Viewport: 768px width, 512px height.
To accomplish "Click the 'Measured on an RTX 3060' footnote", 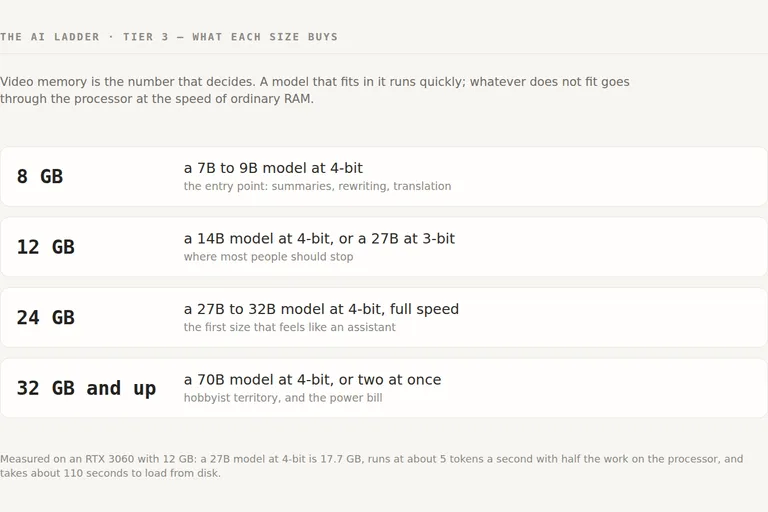I will [372, 466].
